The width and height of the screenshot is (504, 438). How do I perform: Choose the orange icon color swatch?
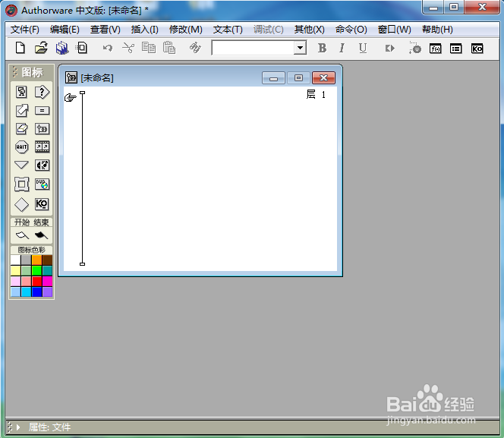[x=37, y=260]
